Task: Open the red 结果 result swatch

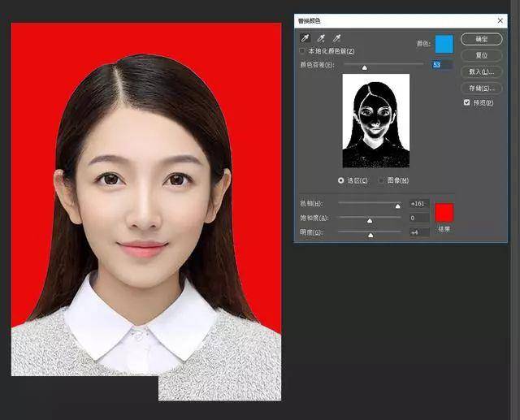Action: pyautogui.click(x=444, y=213)
